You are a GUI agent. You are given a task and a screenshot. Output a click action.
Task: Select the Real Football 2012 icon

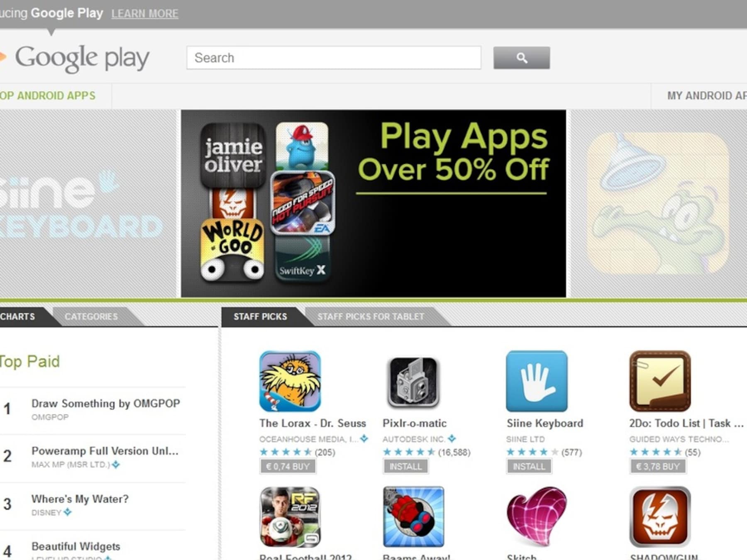pos(290,517)
